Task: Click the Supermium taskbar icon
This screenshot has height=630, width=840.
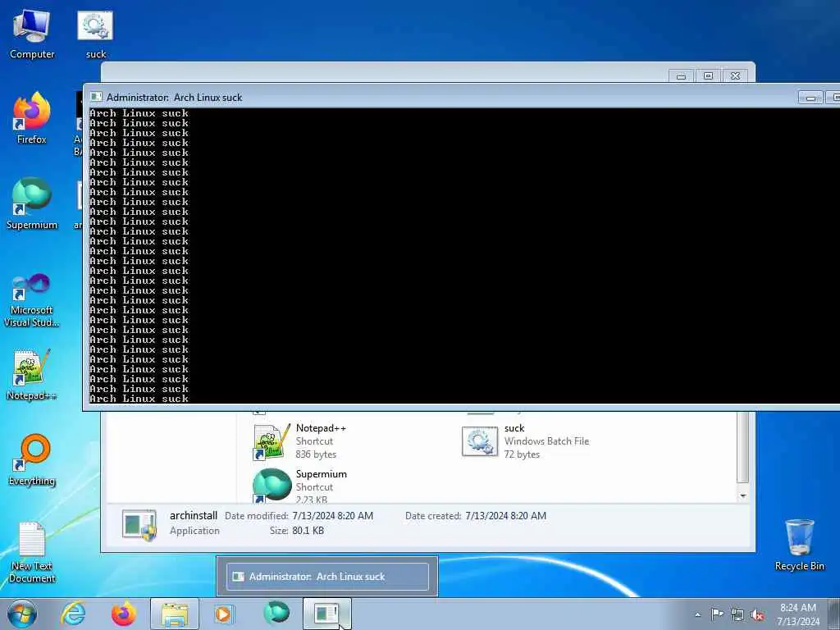Action: [x=276, y=613]
